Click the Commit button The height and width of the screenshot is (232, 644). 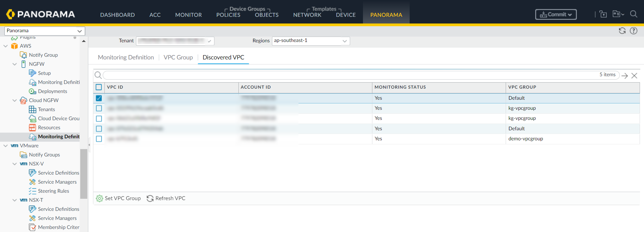coord(555,14)
